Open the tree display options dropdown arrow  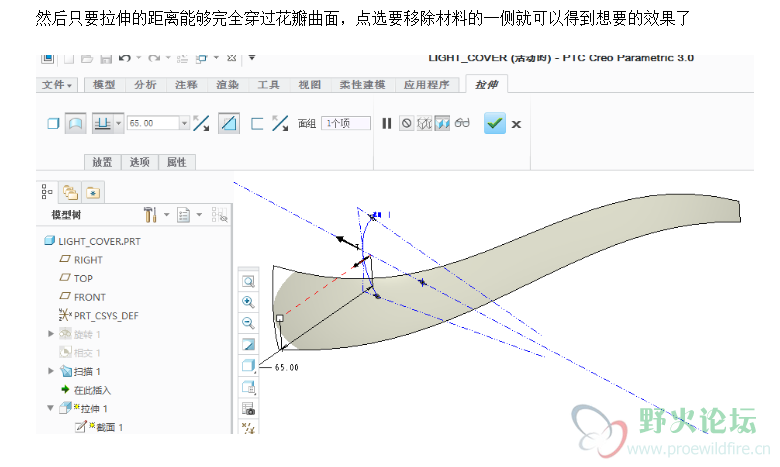(x=199, y=215)
